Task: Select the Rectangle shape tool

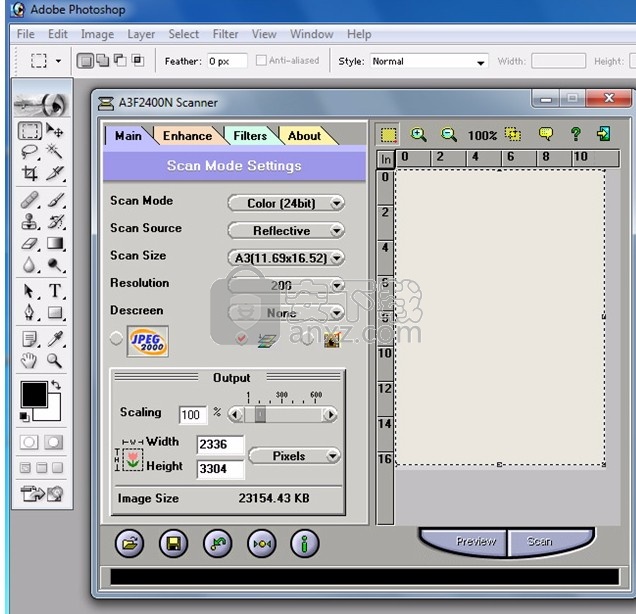Action: 54,312
